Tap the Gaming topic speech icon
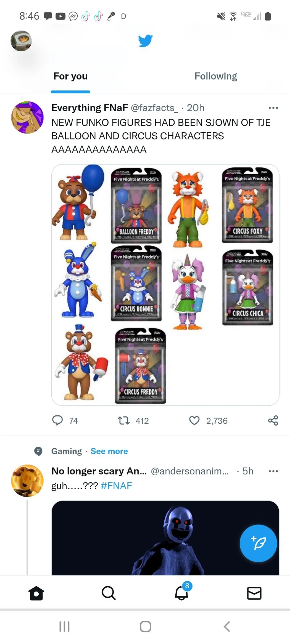 [x=38, y=451]
